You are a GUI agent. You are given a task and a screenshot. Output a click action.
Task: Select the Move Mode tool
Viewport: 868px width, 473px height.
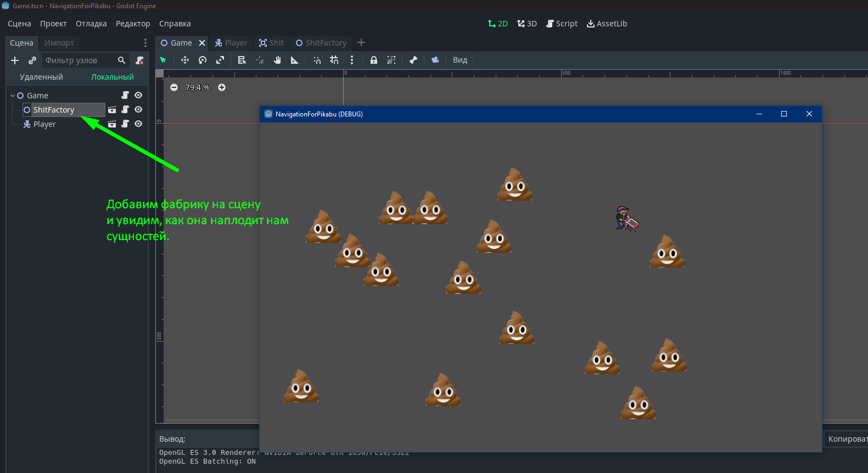185,60
